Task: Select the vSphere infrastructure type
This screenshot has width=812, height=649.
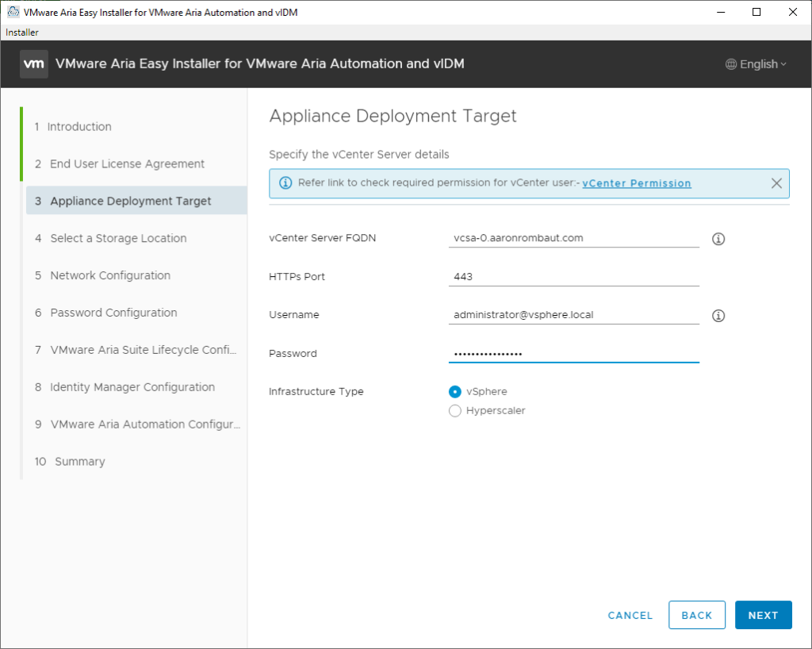Action: click(455, 392)
